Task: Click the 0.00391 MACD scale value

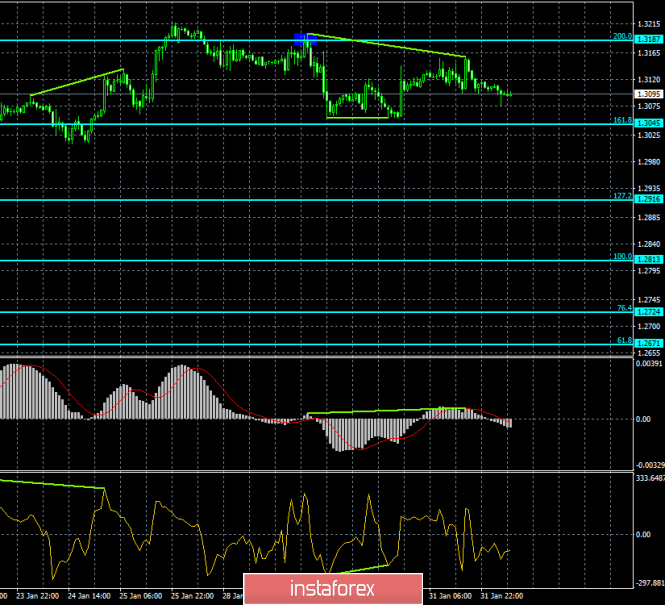Action: click(x=649, y=364)
